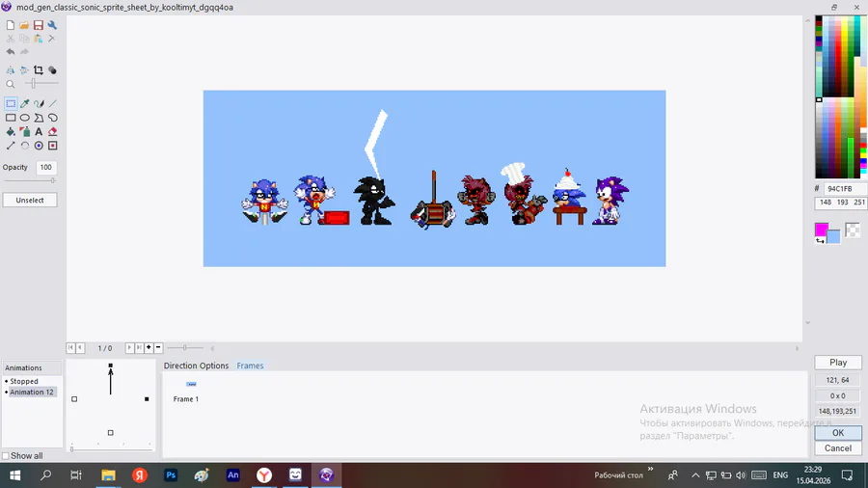The height and width of the screenshot is (488, 868).
Task: Click the Clear (new blank image) icon
Action: 11,25
